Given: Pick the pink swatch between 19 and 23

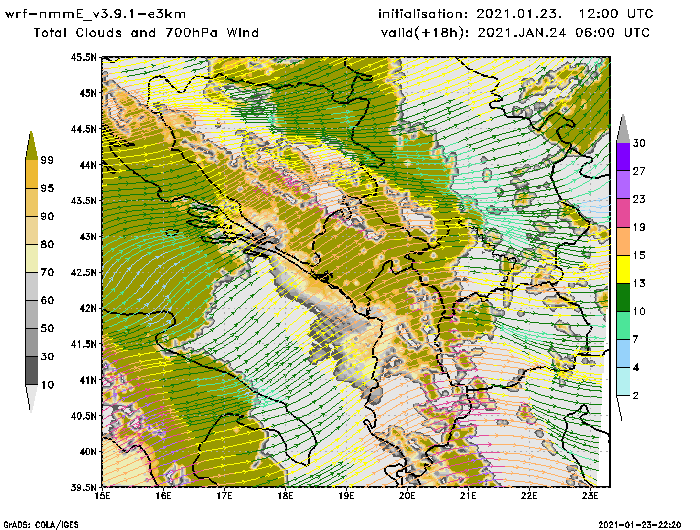Looking at the screenshot, I should 623,213.
